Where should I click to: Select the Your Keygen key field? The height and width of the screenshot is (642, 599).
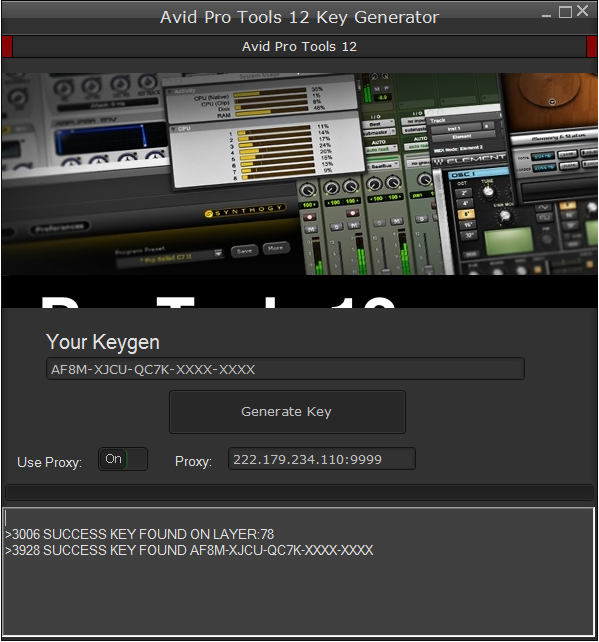click(285, 369)
